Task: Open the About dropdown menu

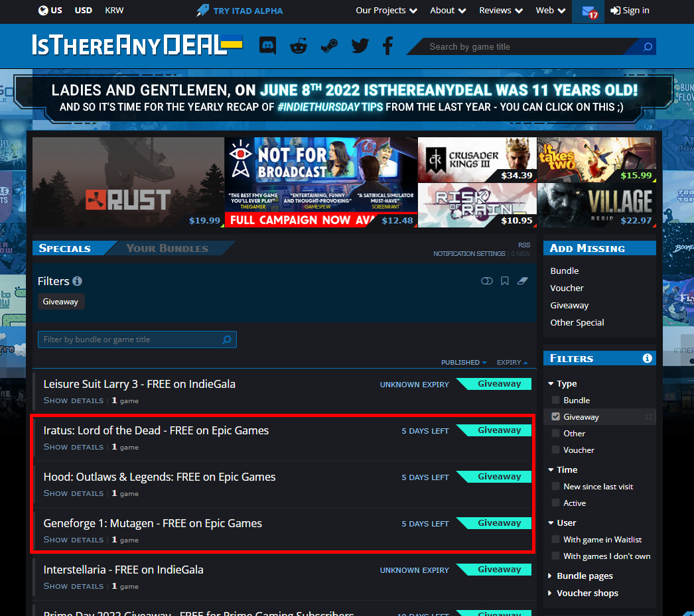Action: tap(447, 10)
